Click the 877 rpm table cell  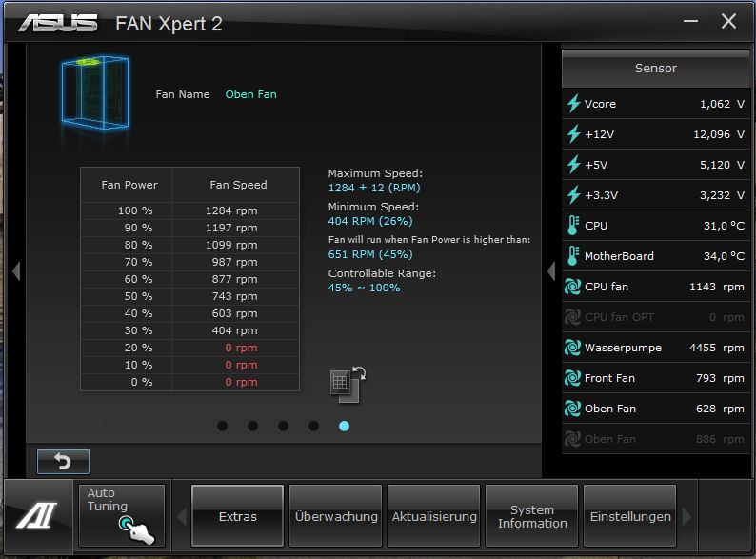[x=234, y=279]
